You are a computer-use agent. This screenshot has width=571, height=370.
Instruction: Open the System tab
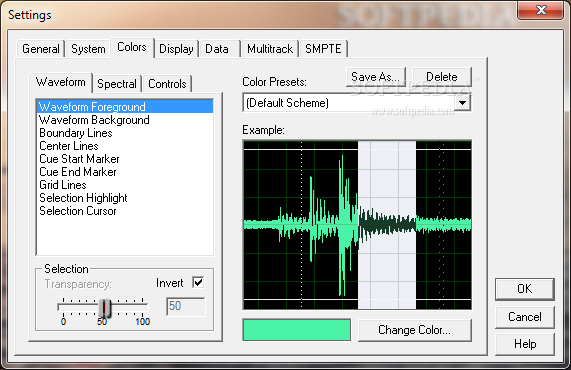pos(88,49)
